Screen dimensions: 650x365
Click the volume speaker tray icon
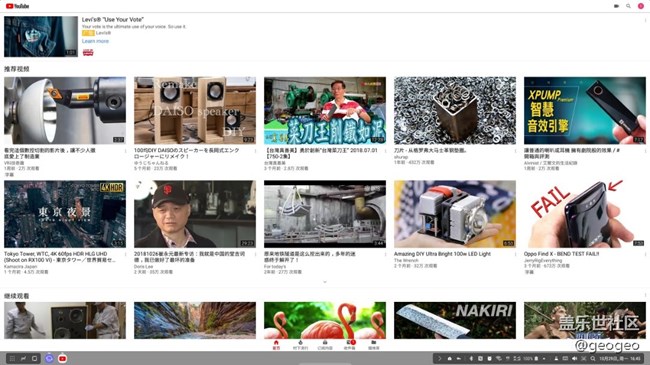[x=574, y=358]
